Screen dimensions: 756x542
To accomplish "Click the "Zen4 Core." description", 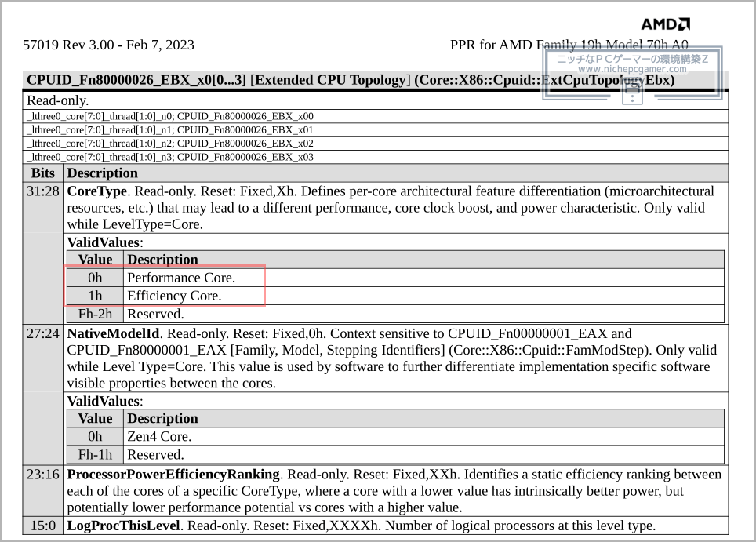I will click(159, 436).
